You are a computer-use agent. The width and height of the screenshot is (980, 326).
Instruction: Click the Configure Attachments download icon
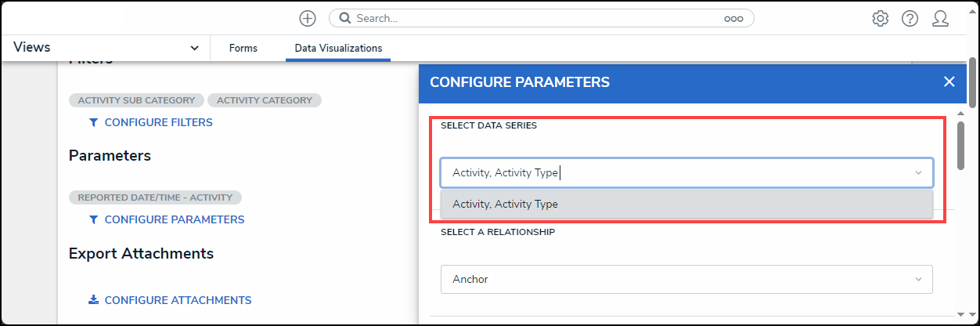94,300
